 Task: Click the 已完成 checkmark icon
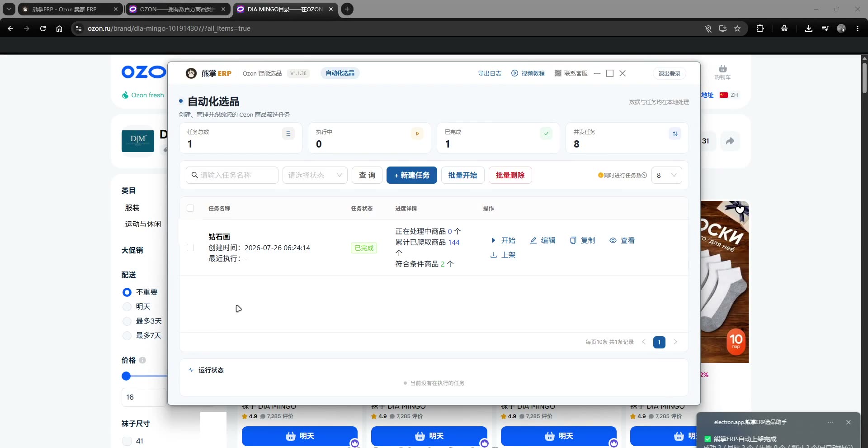(x=546, y=133)
